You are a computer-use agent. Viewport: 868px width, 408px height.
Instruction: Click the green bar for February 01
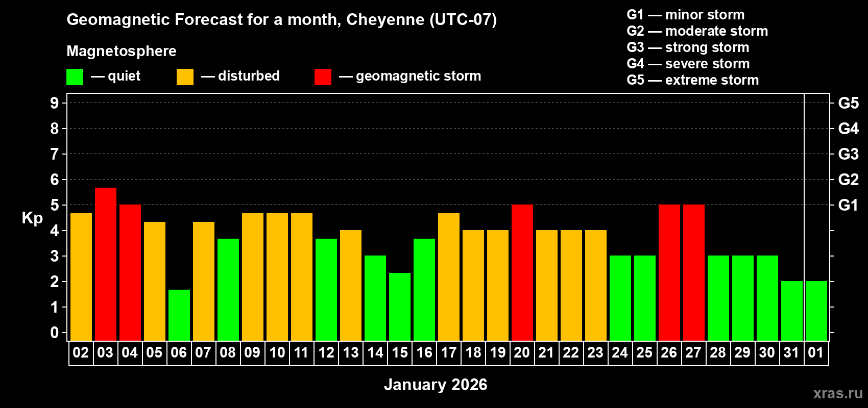coord(816,311)
